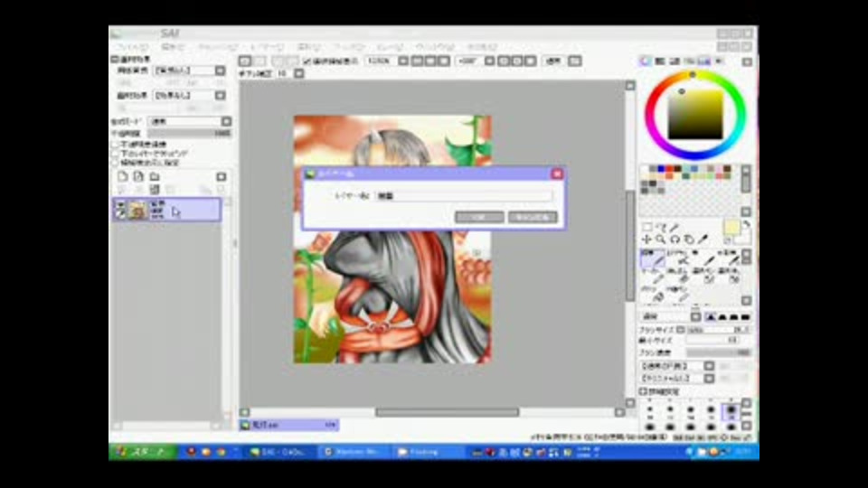
Task: Select the eyedropper tool
Action: point(703,239)
